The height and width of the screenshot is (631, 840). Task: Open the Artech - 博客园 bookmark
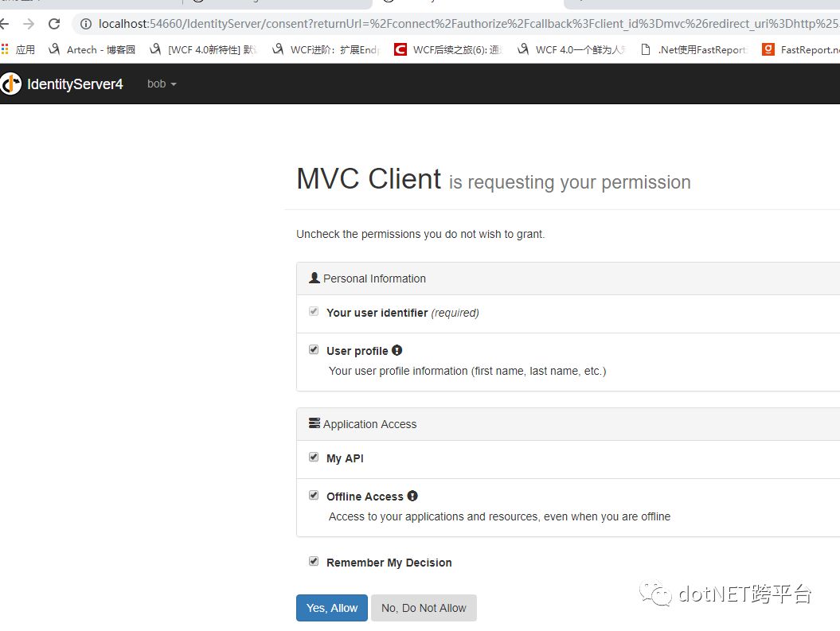pos(92,50)
